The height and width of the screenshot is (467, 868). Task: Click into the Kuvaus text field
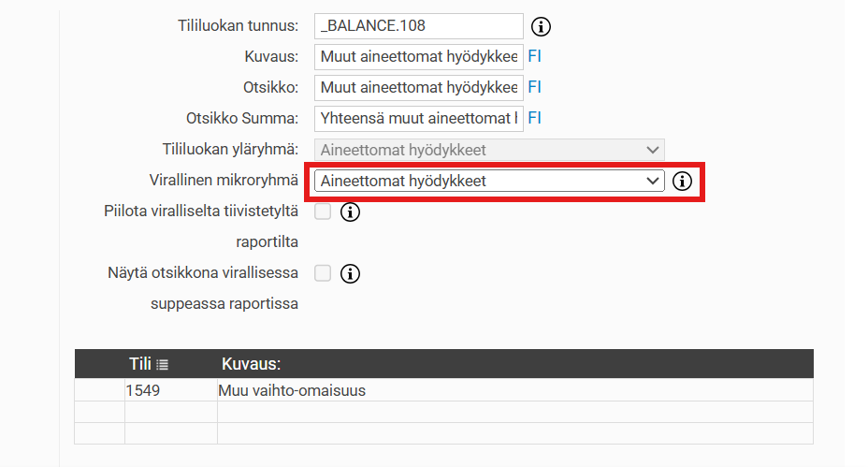pyautogui.click(x=418, y=57)
